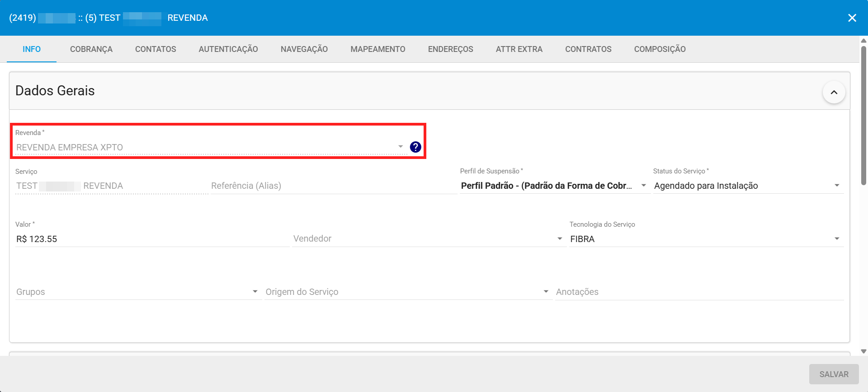Switch to the ATTR EXTRA tab
868x392 pixels.
tap(519, 49)
